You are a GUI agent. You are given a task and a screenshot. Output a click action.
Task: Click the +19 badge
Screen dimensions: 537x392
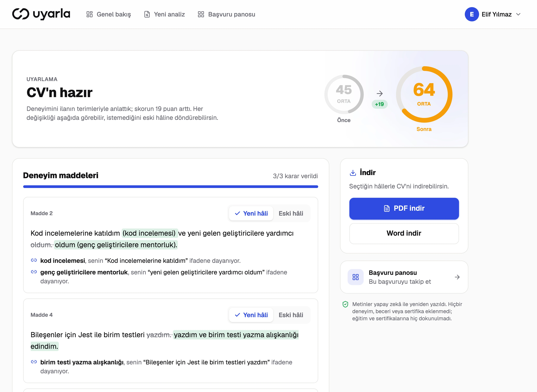tap(379, 104)
